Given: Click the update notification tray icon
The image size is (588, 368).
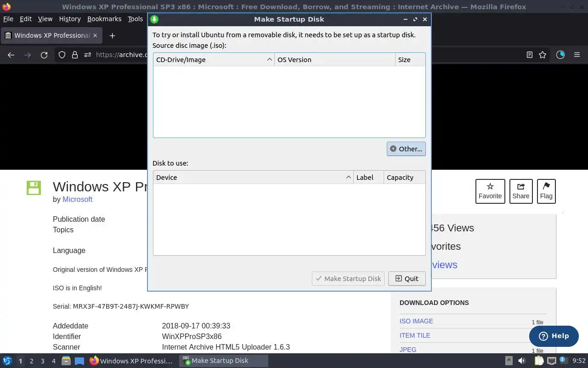Looking at the screenshot, I should coord(564,360).
